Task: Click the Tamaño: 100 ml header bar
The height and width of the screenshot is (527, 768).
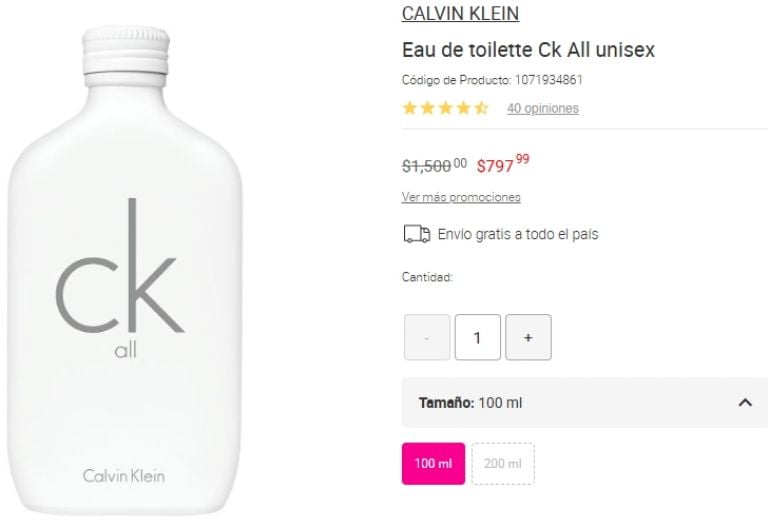Action: tap(585, 403)
